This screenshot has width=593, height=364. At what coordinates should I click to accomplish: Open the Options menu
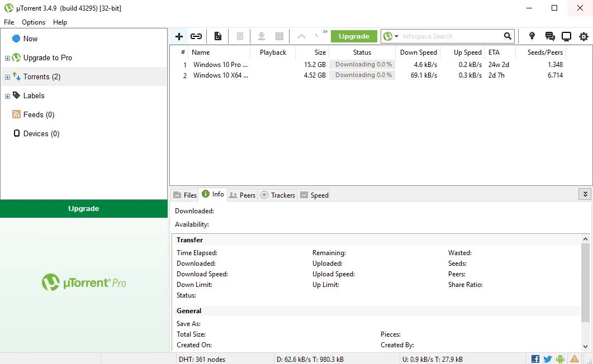(34, 22)
